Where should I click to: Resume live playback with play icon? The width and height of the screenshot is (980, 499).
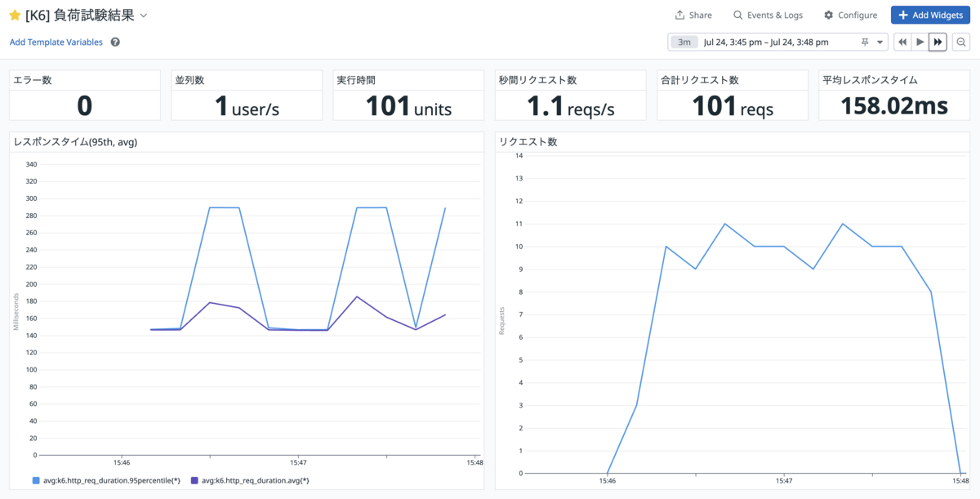920,42
